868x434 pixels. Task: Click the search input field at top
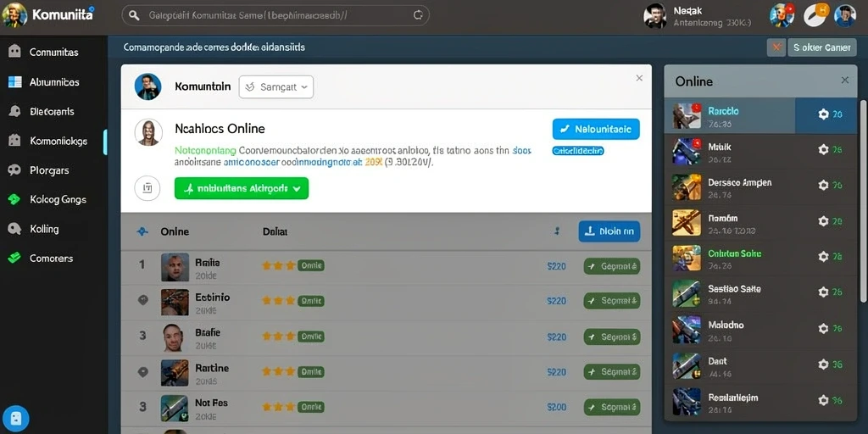click(x=275, y=15)
